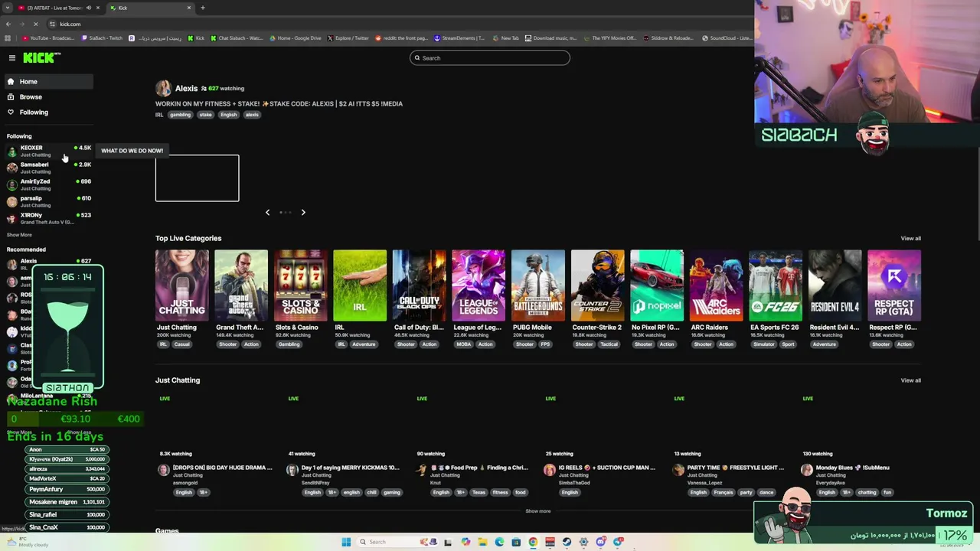Open Discord from taskbar
The height and width of the screenshot is (551, 980).
[600, 542]
